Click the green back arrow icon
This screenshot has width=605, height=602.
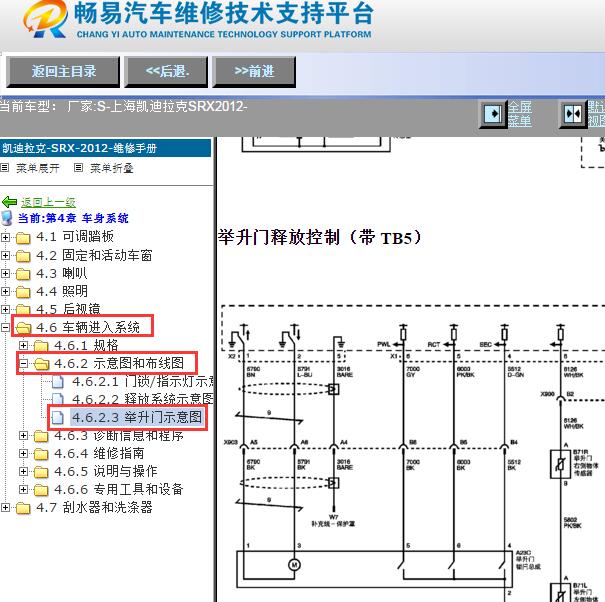pos(9,202)
